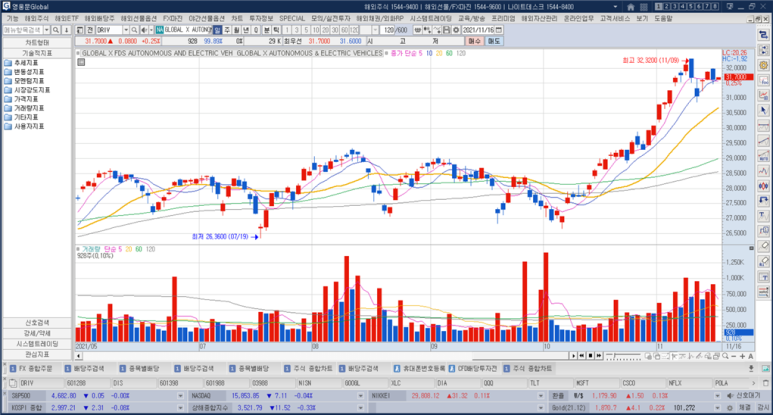This screenshot has height=415, width=773.
Task: Click the picture icon on tab bar right
Action: tap(765, 369)
